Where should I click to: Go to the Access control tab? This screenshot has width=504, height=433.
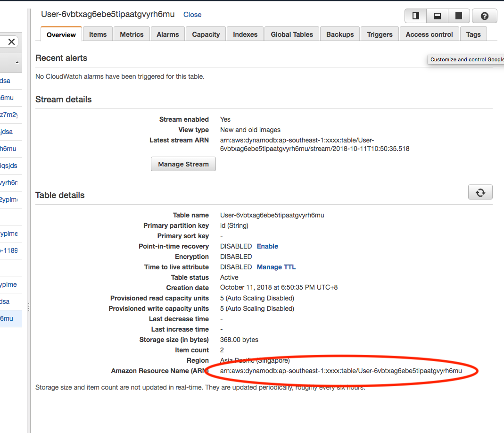429,34
